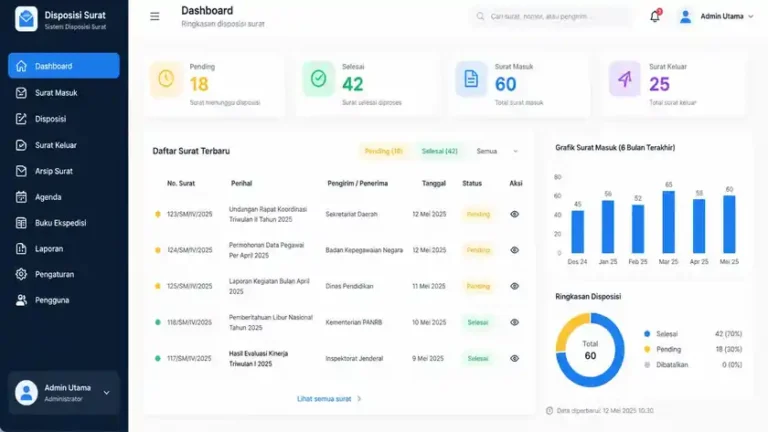Click the Pending clock icon card
Screen dimensions: 768x432
(x=166, y=79)
